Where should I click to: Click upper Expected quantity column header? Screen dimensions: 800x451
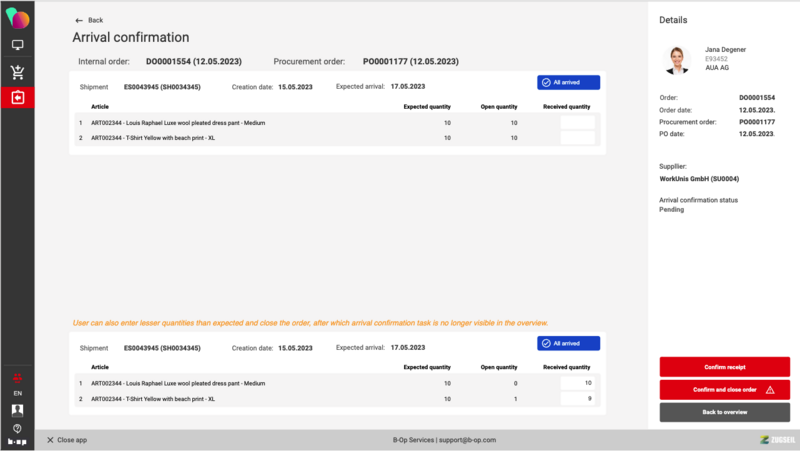click(427, 107)
